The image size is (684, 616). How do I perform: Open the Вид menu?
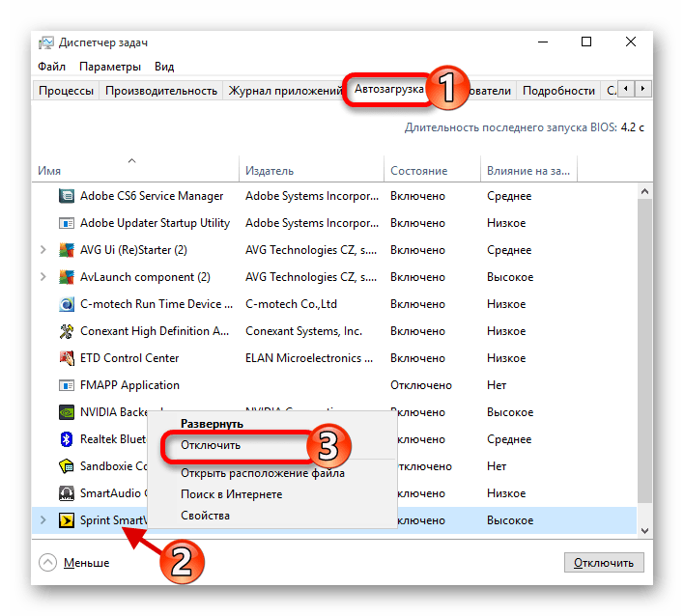pos(164,67)
